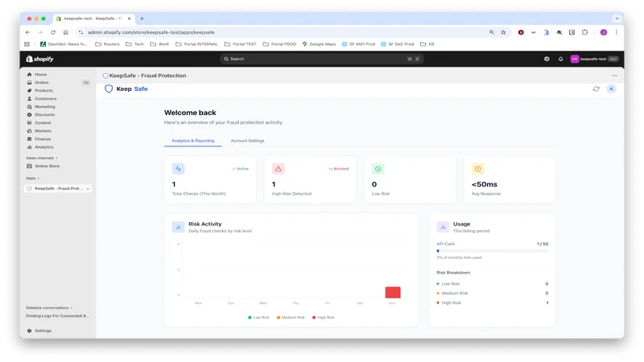Click the Shopify search field
644x362 pixels.
point(322,59)
